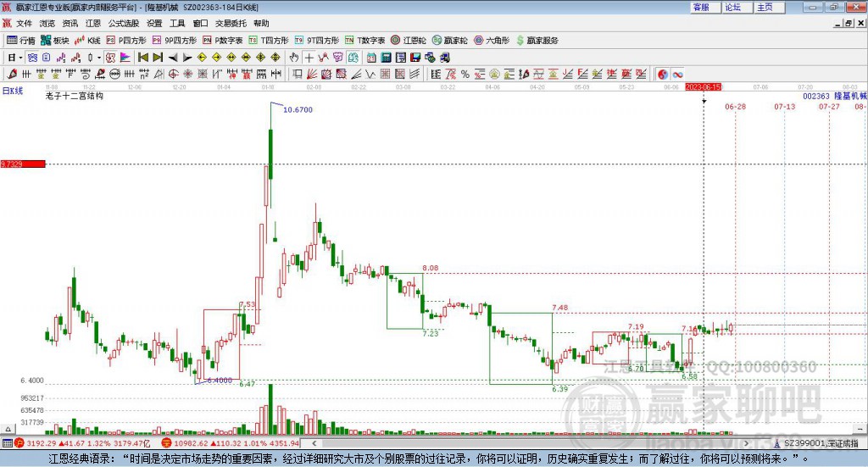Click the grid icon in status bar
868x467 pixels.
click(7, 443)
